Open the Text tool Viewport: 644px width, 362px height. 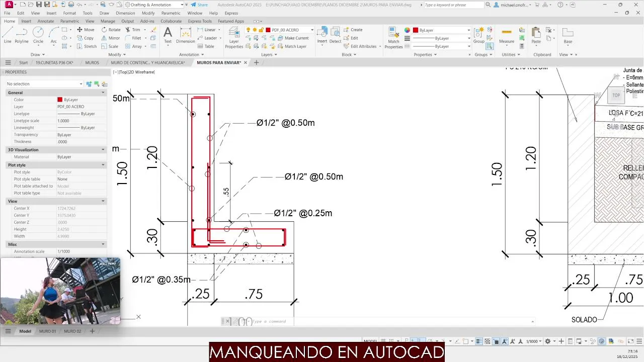168,35
